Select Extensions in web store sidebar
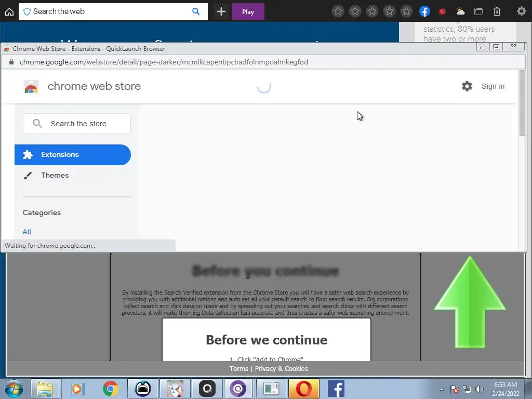 (73, 155)
